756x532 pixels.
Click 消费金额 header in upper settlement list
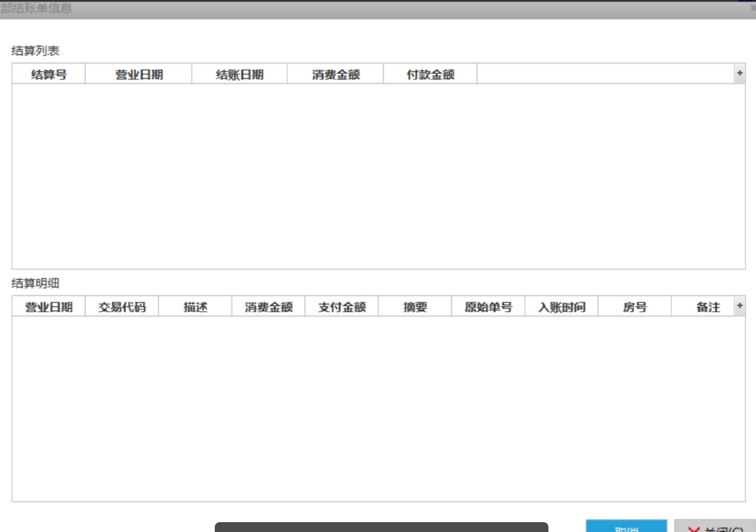tap(336, 74)
